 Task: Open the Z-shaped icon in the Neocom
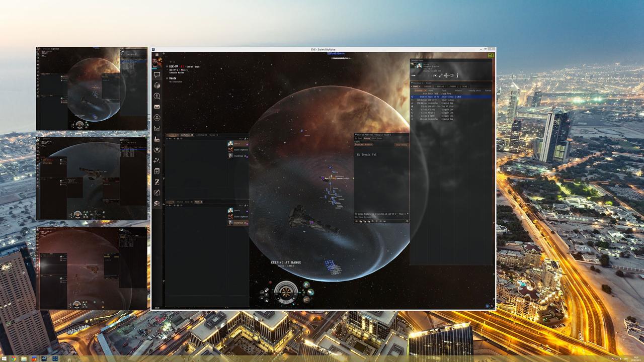click(157, 182)
